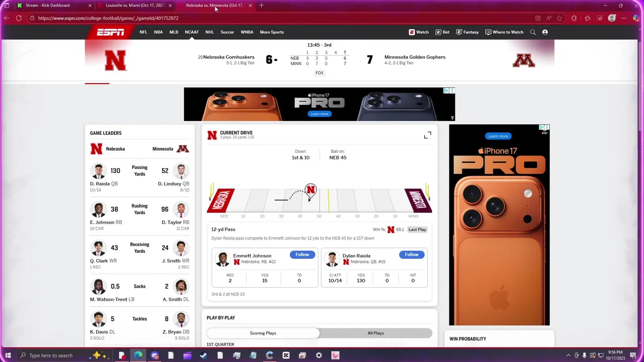This screenshot has height=362, width=644.
Task: Open a new browser tab with plus
Action: [261, 6]
